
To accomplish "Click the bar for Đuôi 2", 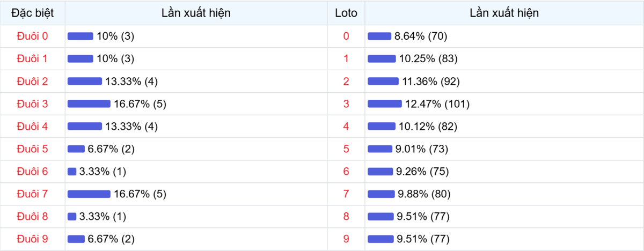I will point(84,82).
